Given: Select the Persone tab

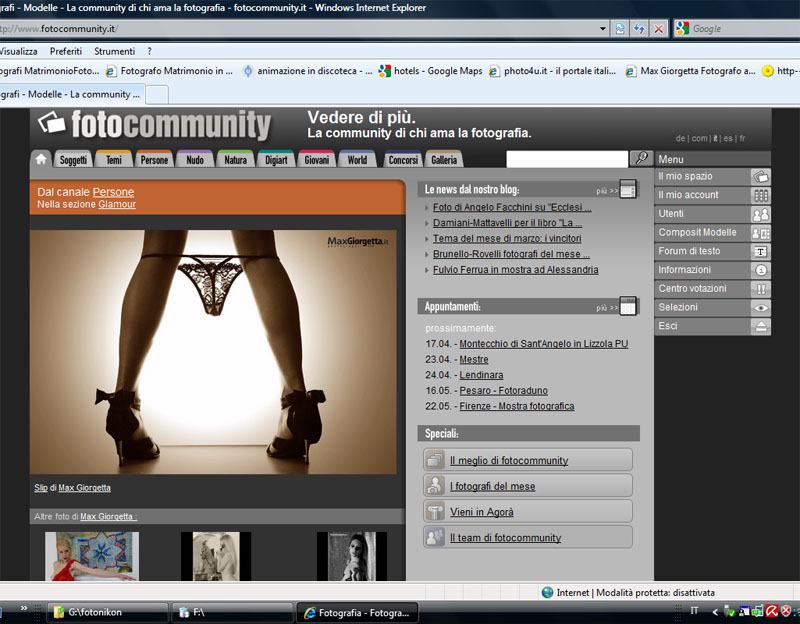Looking at the screenshot, I should (154, 160).
